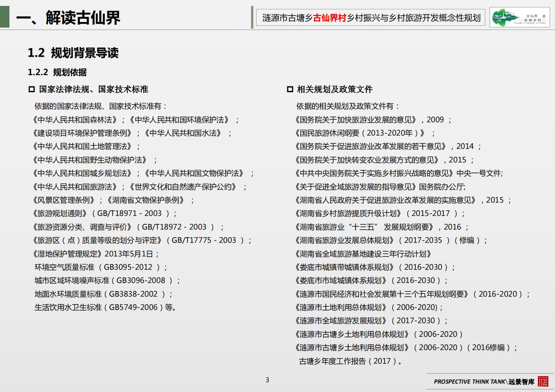This screenshot has height=392, width=555.
Task: Click the square bullet before 相关规划及政策文件
Action: point(290,89)
